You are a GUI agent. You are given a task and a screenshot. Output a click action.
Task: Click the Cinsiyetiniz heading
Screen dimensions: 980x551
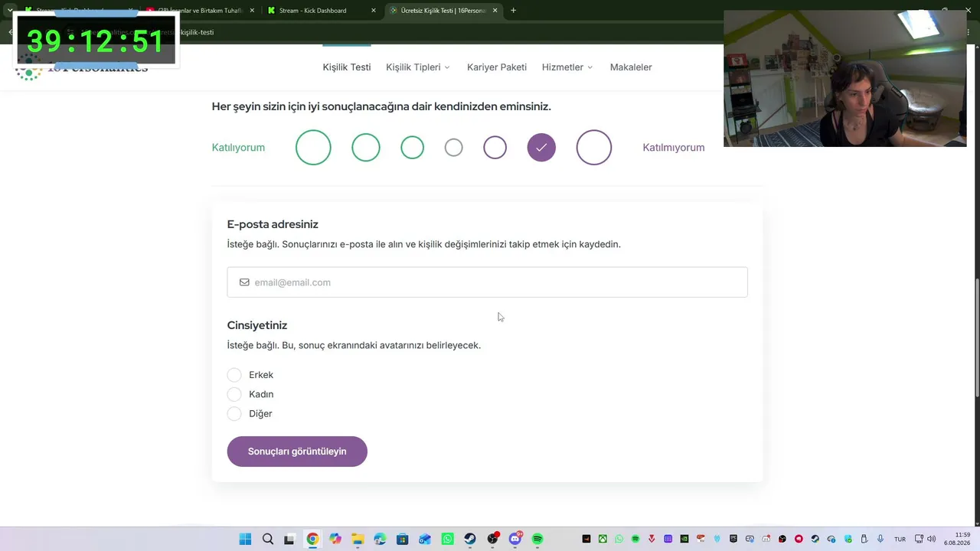pos(257,325)
